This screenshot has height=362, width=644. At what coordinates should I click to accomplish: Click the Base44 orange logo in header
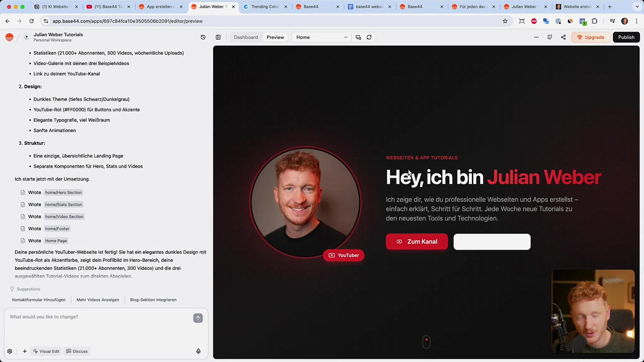pyautogui.click(x=9, y=37)
